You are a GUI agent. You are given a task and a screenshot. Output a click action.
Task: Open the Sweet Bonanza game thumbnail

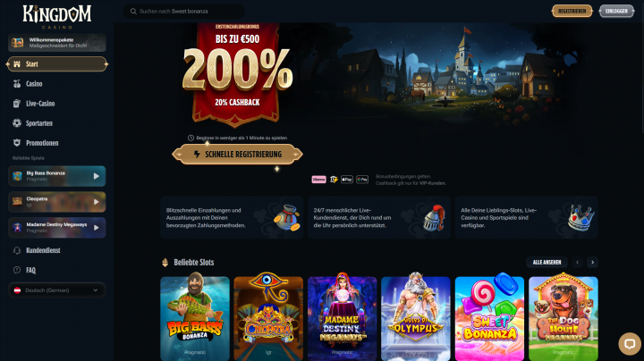pos(489,318)
